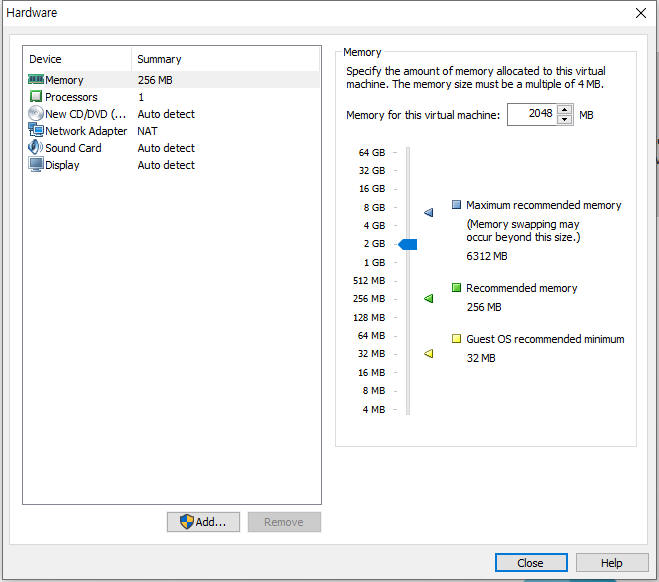Click the Auto detect summary for Sound Card
The width and height of the screenshot is (659, 582).
tap(166, 148)
